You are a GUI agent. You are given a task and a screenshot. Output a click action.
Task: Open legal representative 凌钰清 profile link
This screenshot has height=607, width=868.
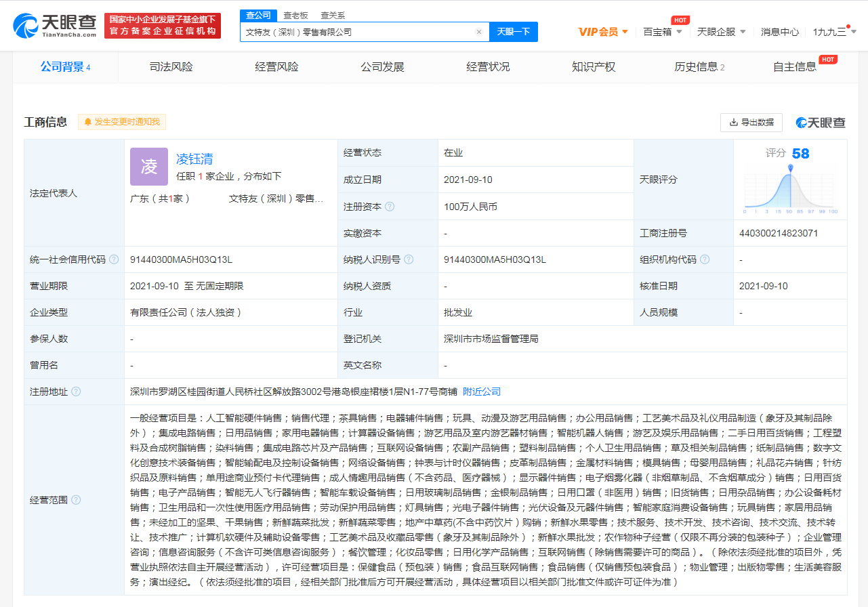[x=194, y=159]
